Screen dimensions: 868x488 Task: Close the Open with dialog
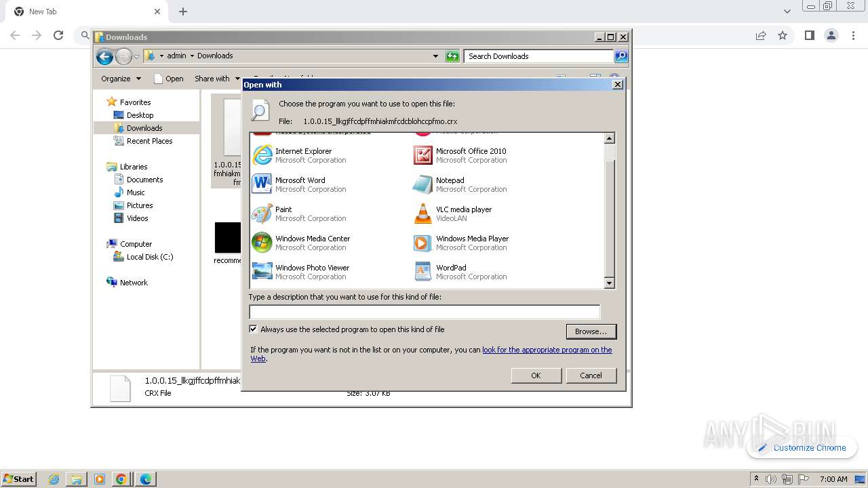[x=618, y=85]
